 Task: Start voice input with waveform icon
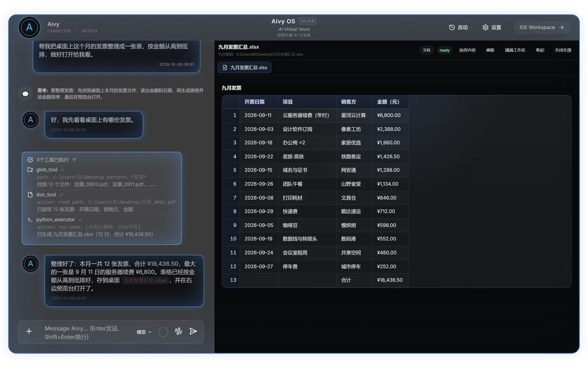pos(178,331)
